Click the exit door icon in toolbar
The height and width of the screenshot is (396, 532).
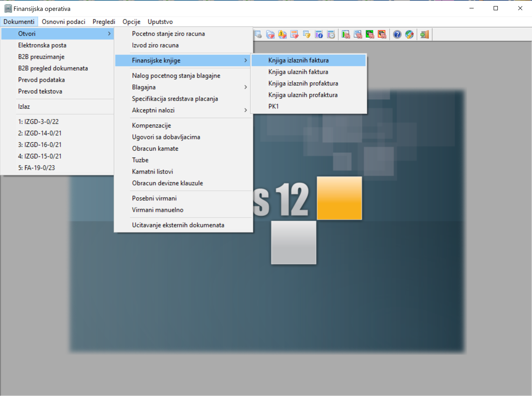[x=424, y=35]
